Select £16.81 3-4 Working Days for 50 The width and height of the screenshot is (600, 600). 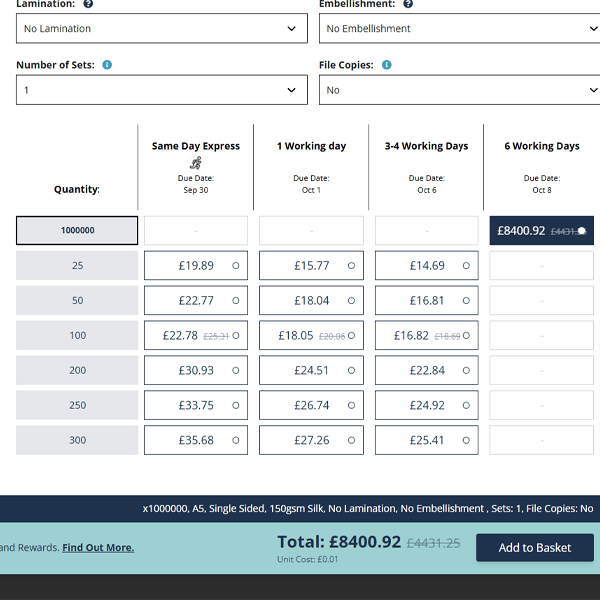coord(427,300)
